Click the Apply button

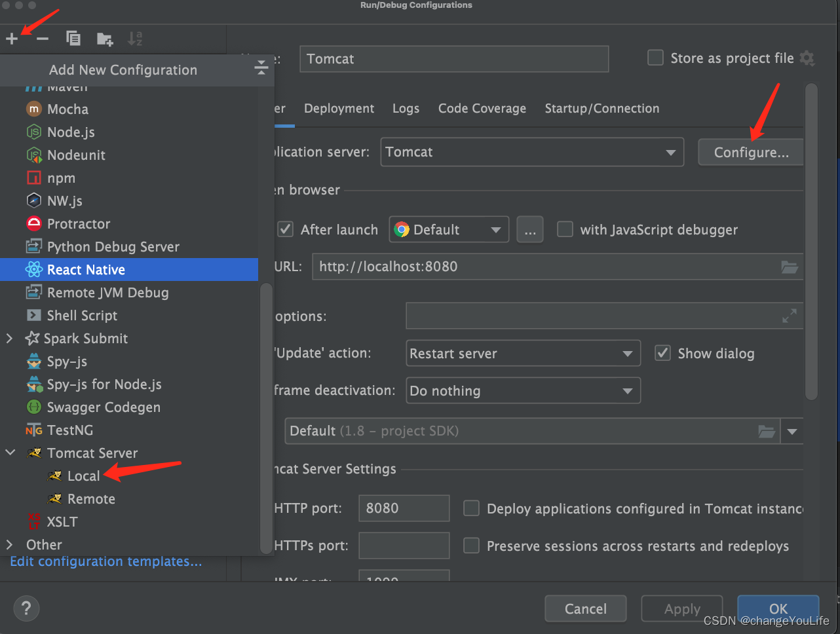tap(682, 608)
